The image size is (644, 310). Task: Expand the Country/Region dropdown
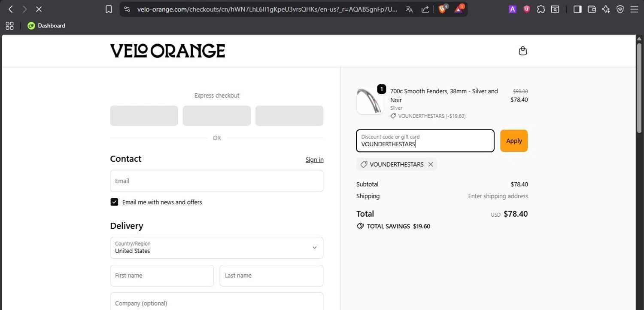[x=217, y=248]
